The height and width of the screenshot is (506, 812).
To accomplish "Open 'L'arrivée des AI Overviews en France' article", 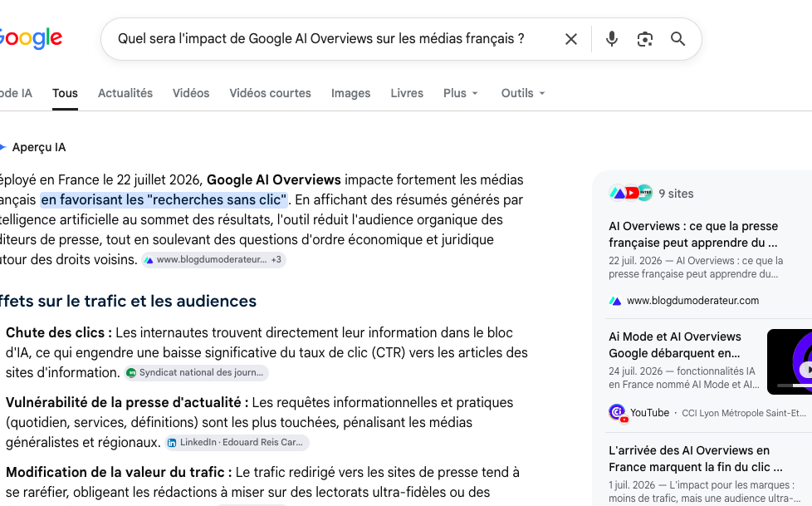I will click(696, 459).
